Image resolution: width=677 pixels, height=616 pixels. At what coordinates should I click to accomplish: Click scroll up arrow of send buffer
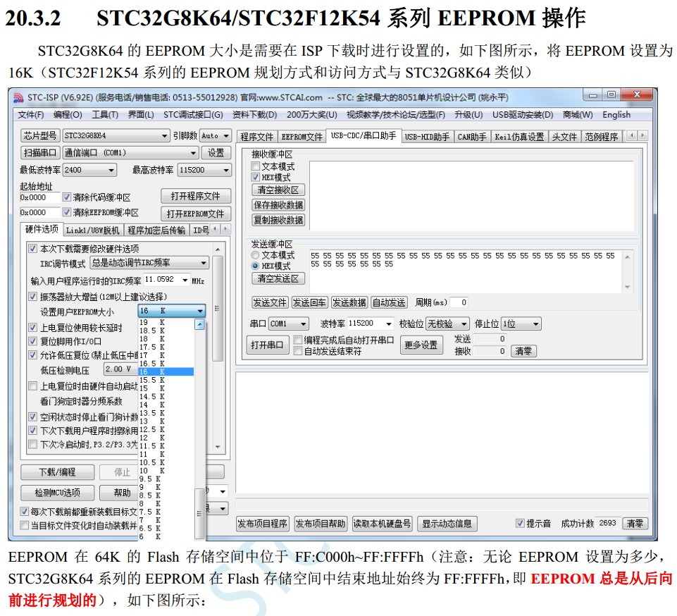[x=628, y=257]
